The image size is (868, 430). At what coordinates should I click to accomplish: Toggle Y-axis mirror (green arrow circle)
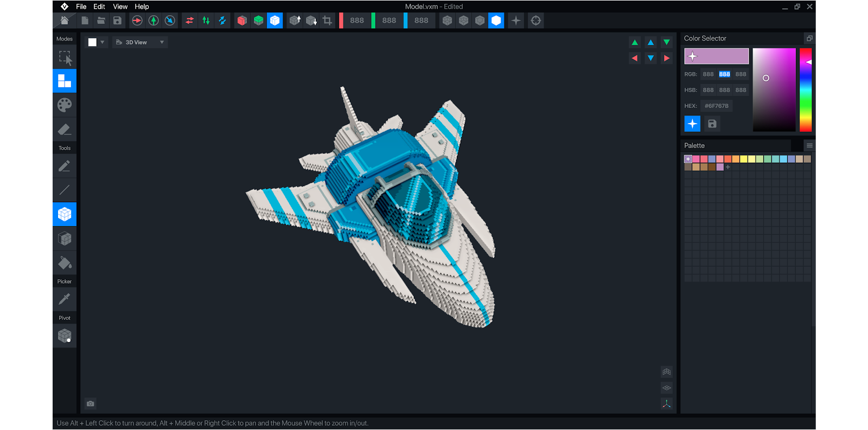pyautogui.click(x=154, y=21)
